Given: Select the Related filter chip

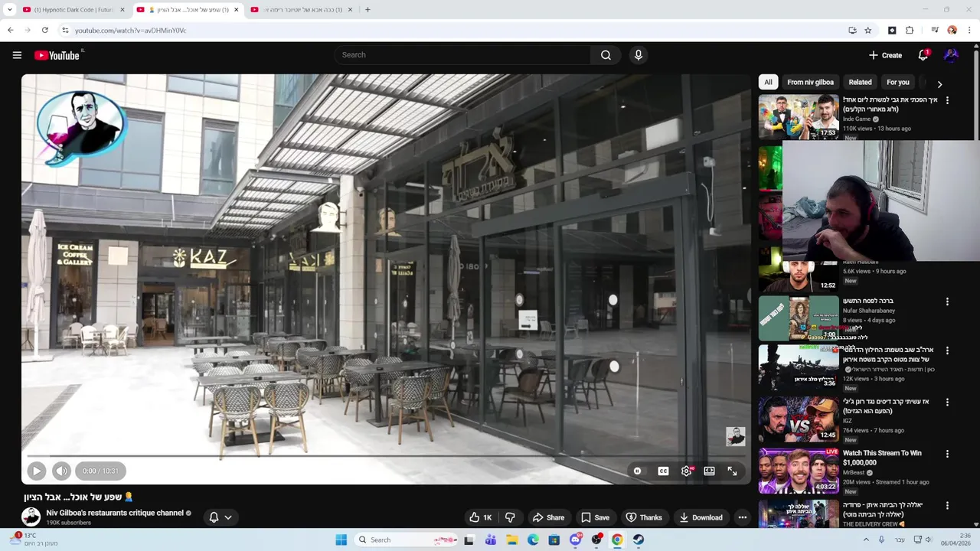Looking at the screenshot, I should 860,82.
